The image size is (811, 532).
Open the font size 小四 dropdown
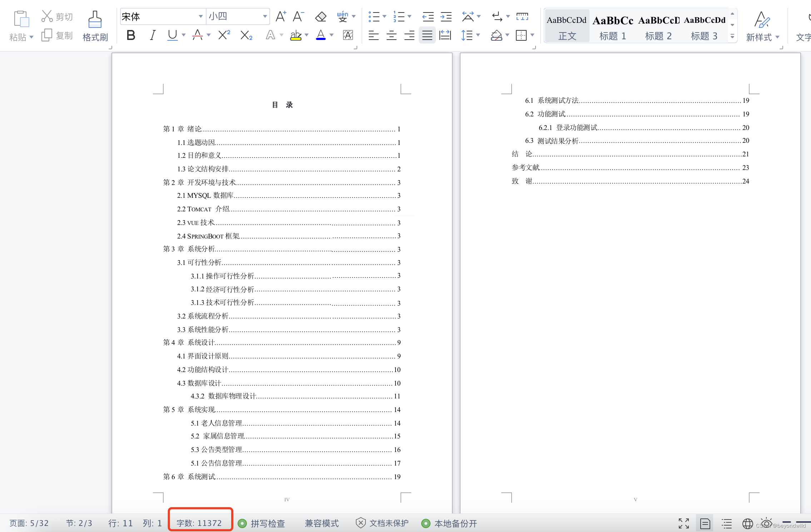pos(265,16)
